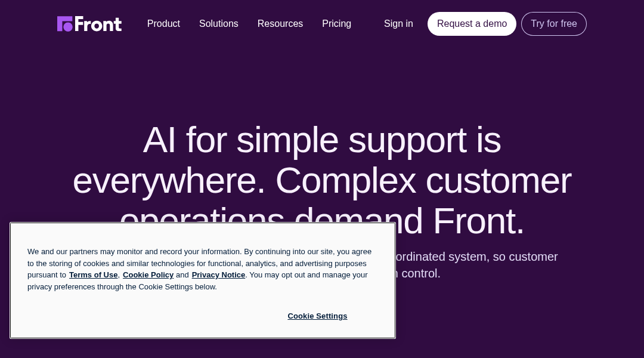Open the Terms of Use link
This screenshot has height=358, width=644.
tap(93, 275)
